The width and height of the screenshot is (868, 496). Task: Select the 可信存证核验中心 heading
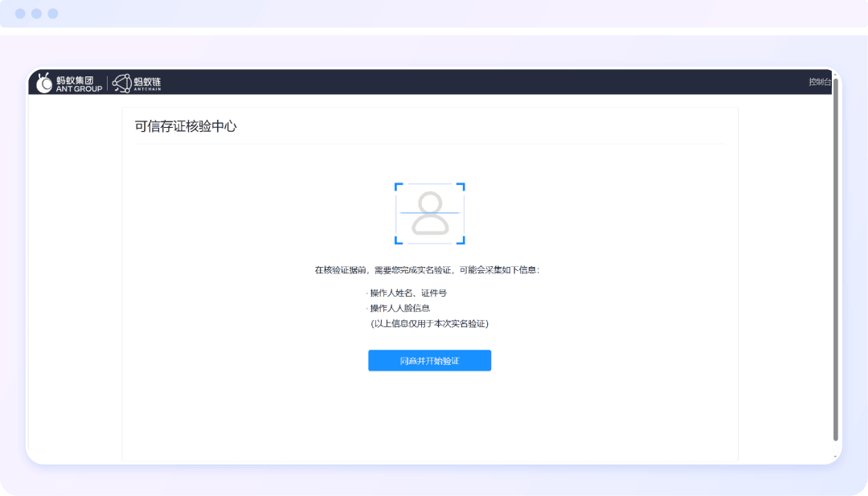(x=186, y=126)
